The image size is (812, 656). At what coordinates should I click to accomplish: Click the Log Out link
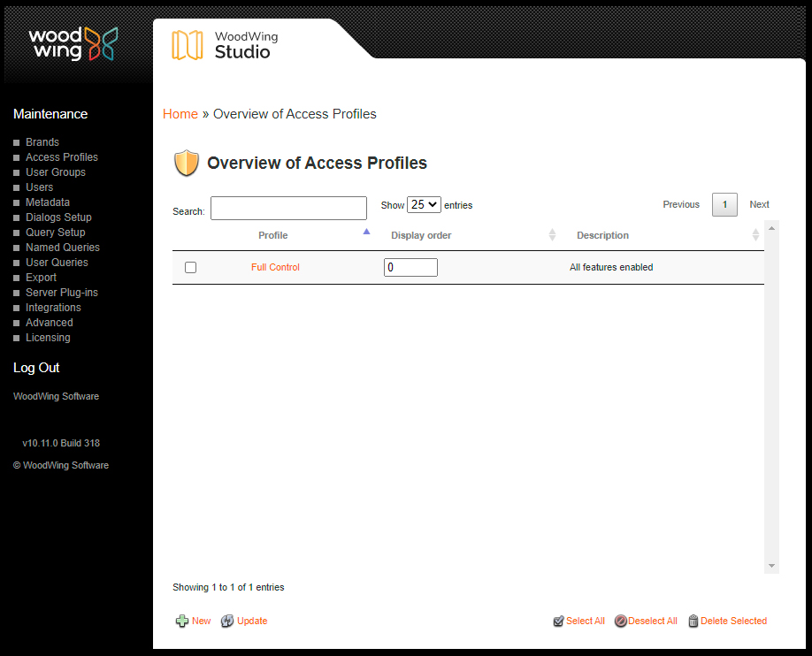tap(36, 368)
